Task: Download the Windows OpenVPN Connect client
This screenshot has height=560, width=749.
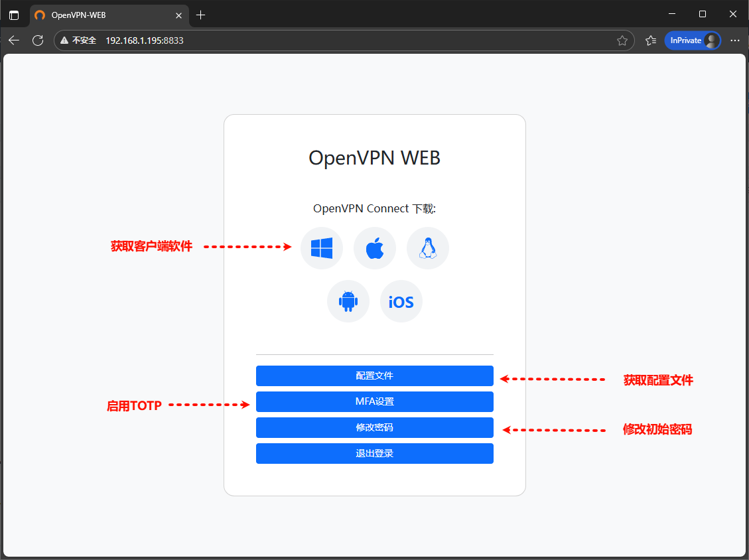Action: (x=322, y=248)
